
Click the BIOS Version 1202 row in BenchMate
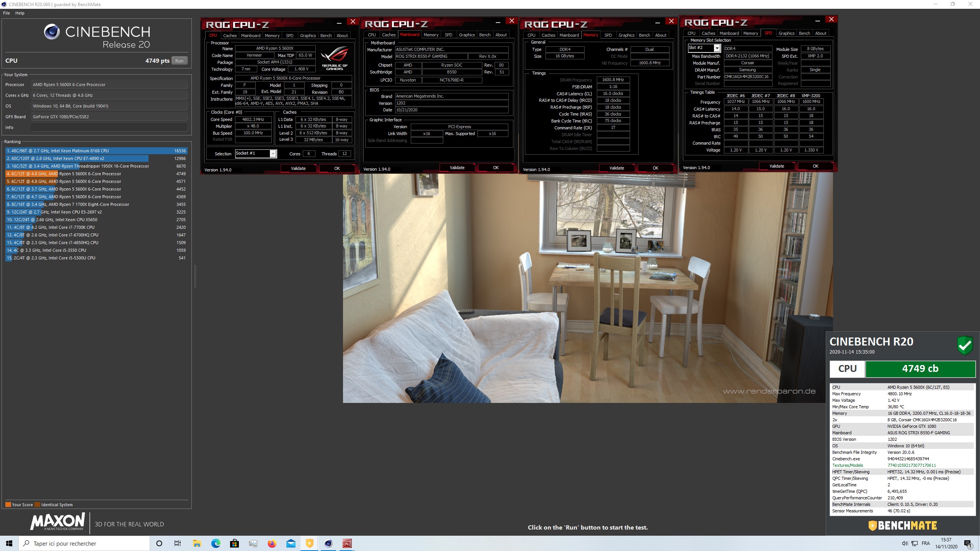click(x=902, y=439)
